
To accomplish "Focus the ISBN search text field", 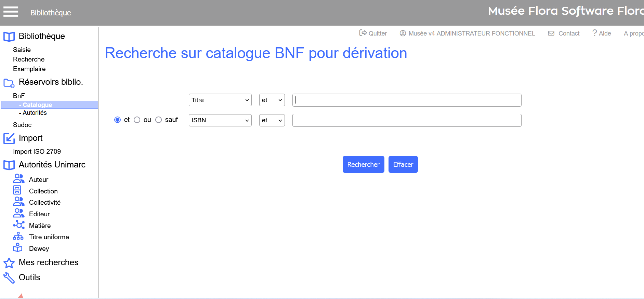I will [407, 120].
